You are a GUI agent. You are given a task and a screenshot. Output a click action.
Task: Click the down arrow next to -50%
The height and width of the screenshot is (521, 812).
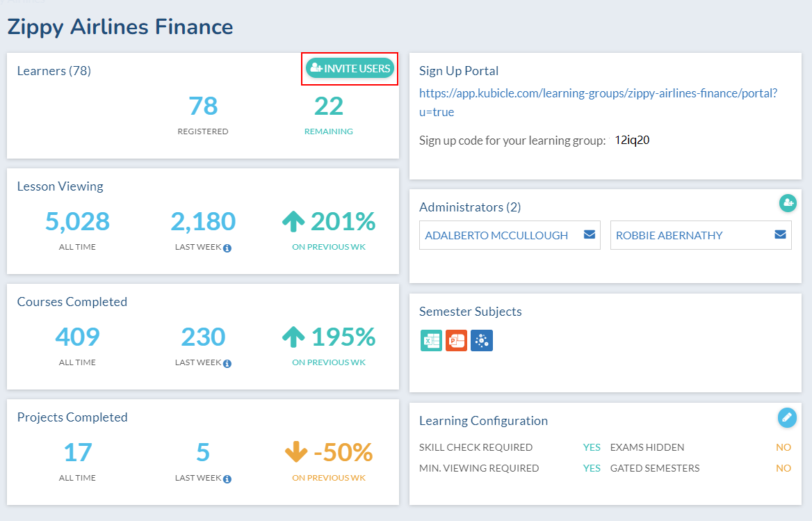(x=296, y=451)
